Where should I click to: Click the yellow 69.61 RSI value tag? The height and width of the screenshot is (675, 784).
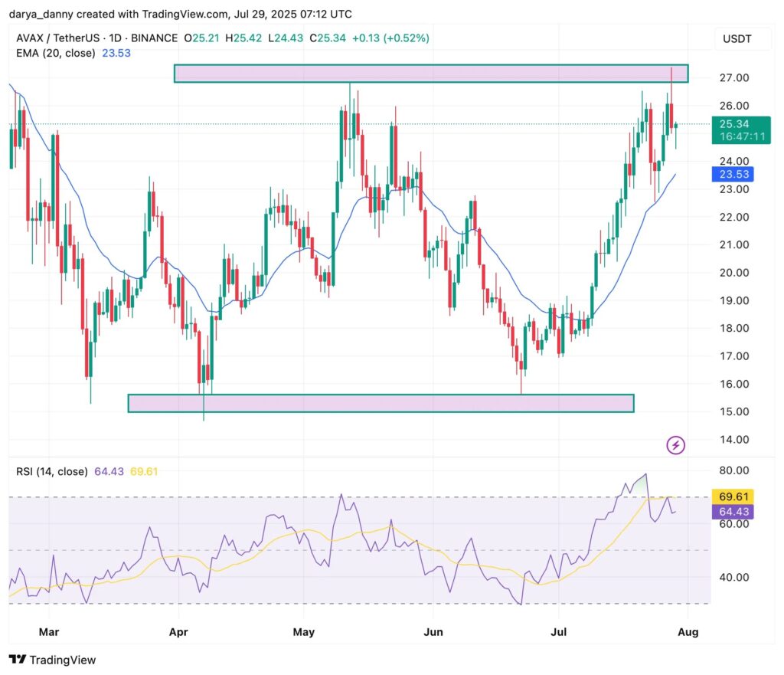click(733, 496)
